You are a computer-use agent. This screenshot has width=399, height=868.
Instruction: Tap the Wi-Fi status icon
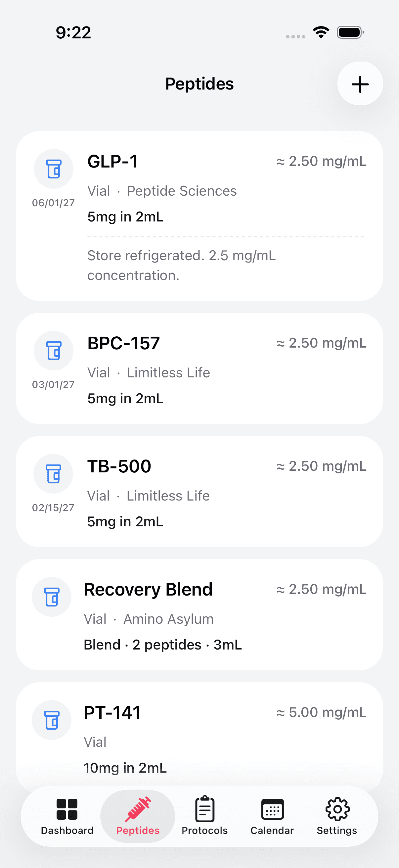point(321,32)
